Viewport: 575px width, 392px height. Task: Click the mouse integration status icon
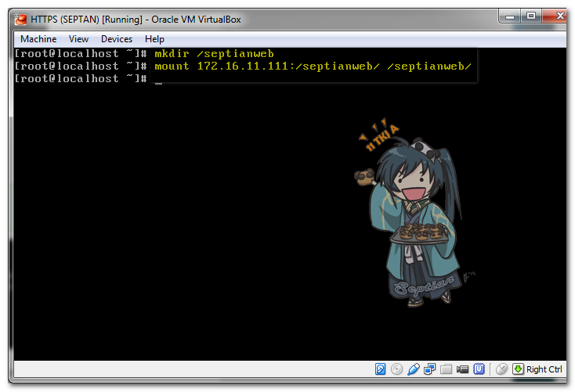(501, 369)
